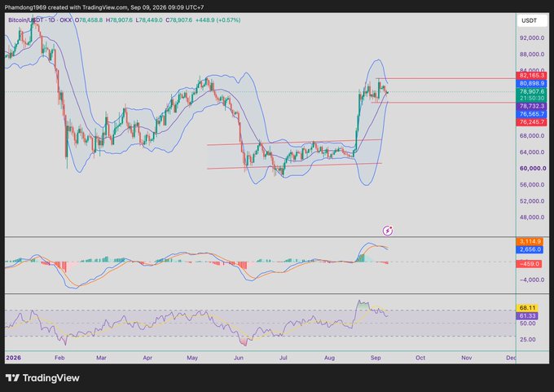Click the 50.00 RSI axis label

[529, 323]
